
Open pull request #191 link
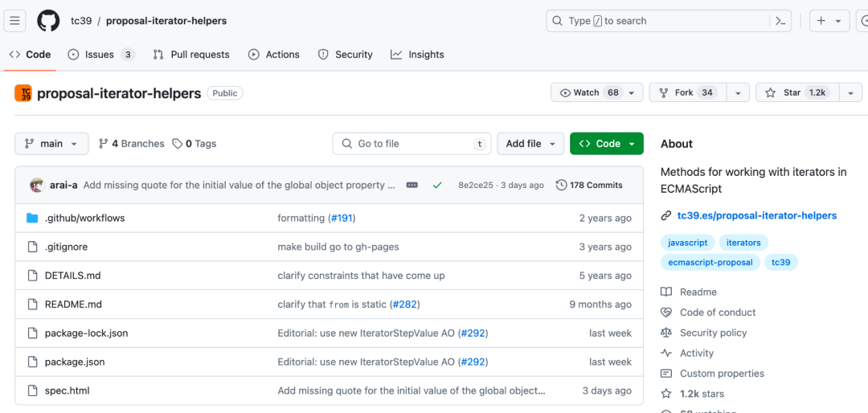[341, 218]
